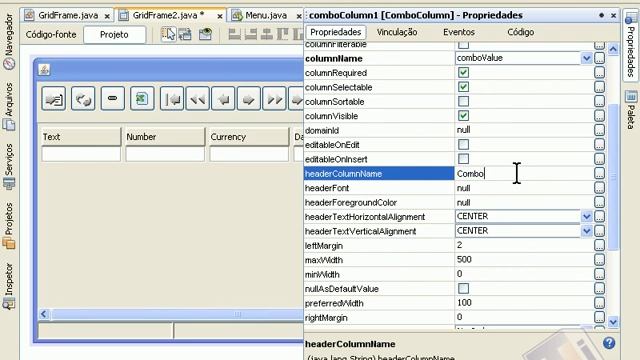Screen dimensions: 640x360
Task: Toggle the columnSelectable checkbox
Action: click(x=463, y=87)
